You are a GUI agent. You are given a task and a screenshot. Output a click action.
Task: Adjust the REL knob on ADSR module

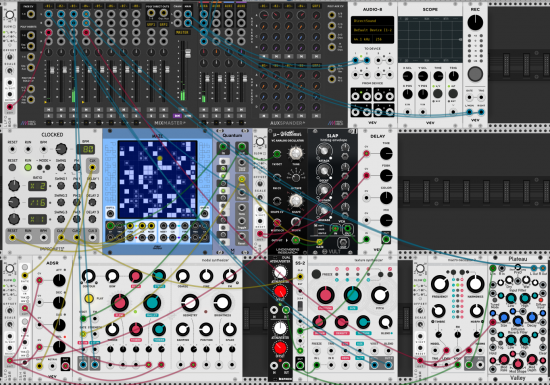(x=59, y=347)
